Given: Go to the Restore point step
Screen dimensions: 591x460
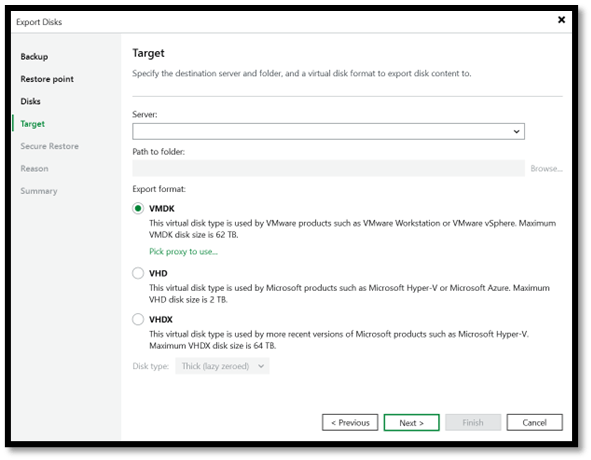Looking at the screenshot, I should (x=47, y=79).
